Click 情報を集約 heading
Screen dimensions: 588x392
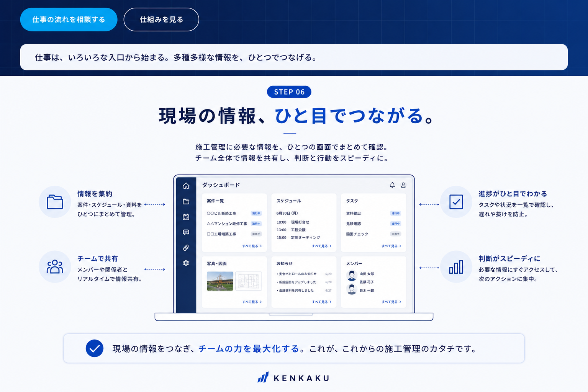pos(95,194)
